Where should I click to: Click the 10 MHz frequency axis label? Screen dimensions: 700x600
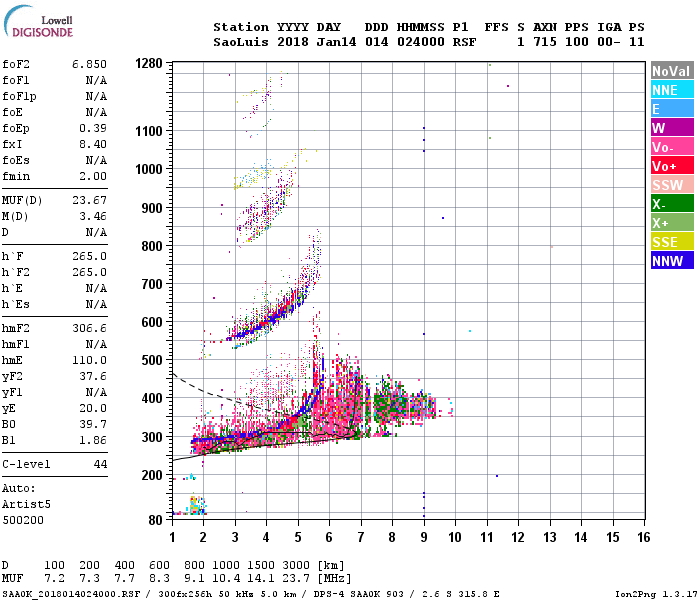[x=455, y=537]
